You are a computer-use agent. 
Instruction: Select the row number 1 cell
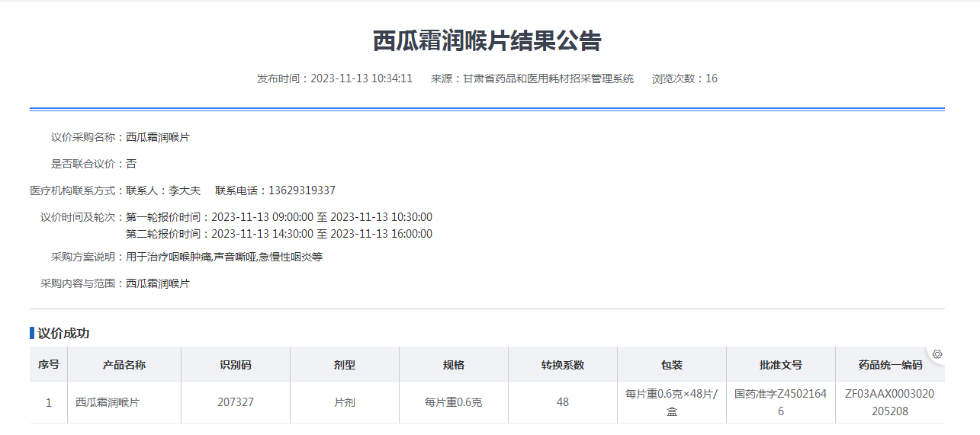click(x=49, y=402)
